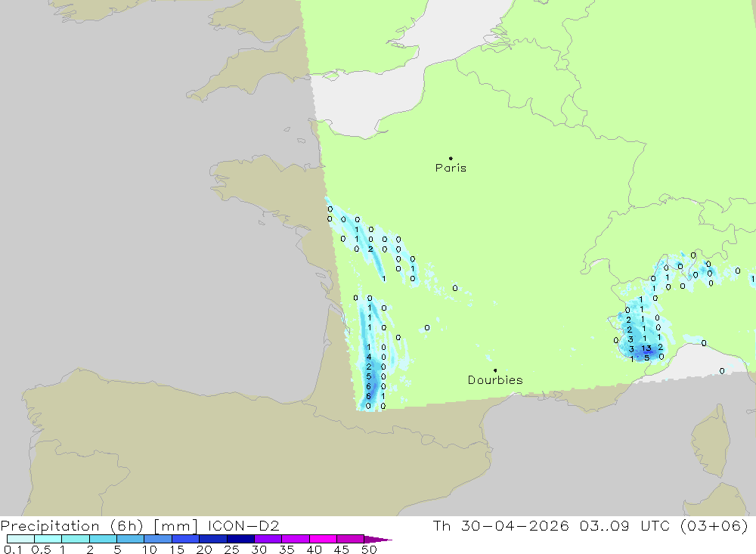
Task: Select the 20–25 mm dark blue swatch
Action: 212,539
